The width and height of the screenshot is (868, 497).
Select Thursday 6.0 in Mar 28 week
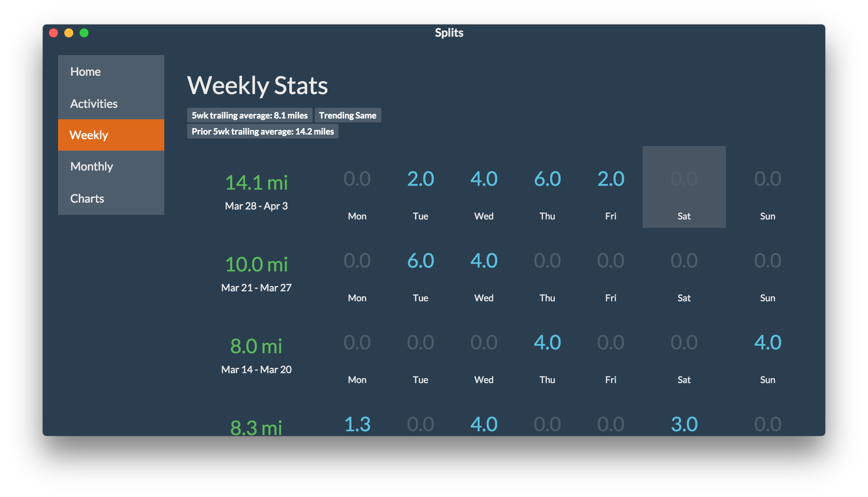[547, 179]
